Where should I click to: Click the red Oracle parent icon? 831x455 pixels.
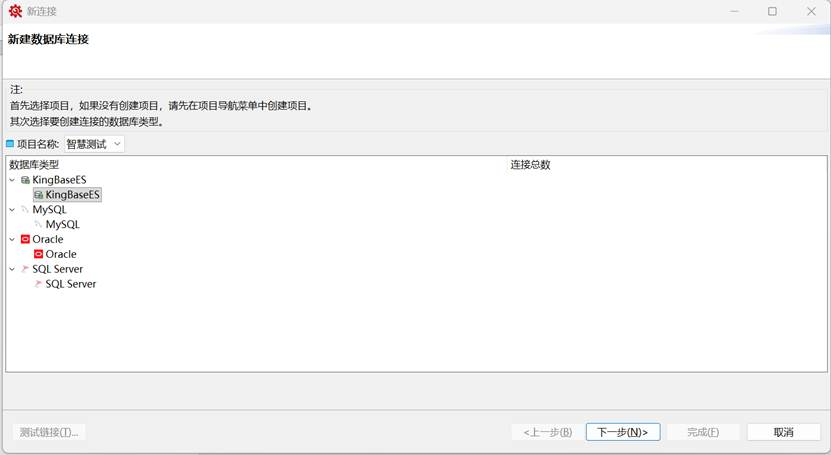25,240
